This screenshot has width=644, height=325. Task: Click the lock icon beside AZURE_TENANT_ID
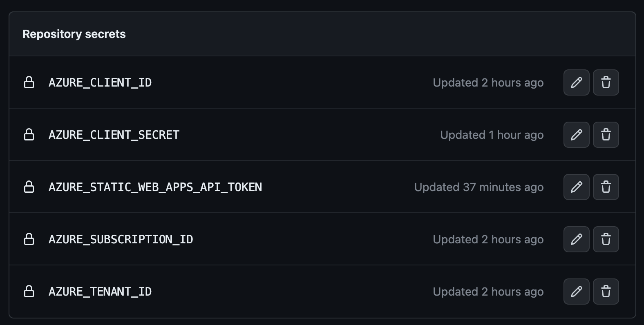pyautogui.click(x=29, y=292)
